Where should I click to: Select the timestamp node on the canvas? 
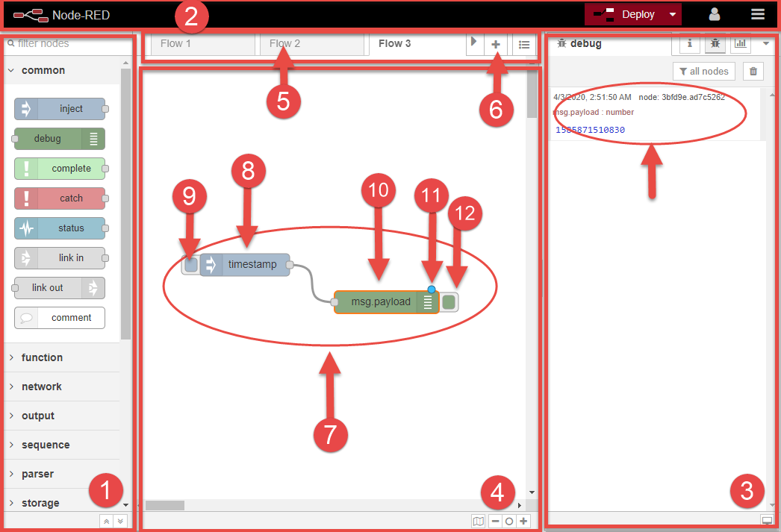click(245, 265)
